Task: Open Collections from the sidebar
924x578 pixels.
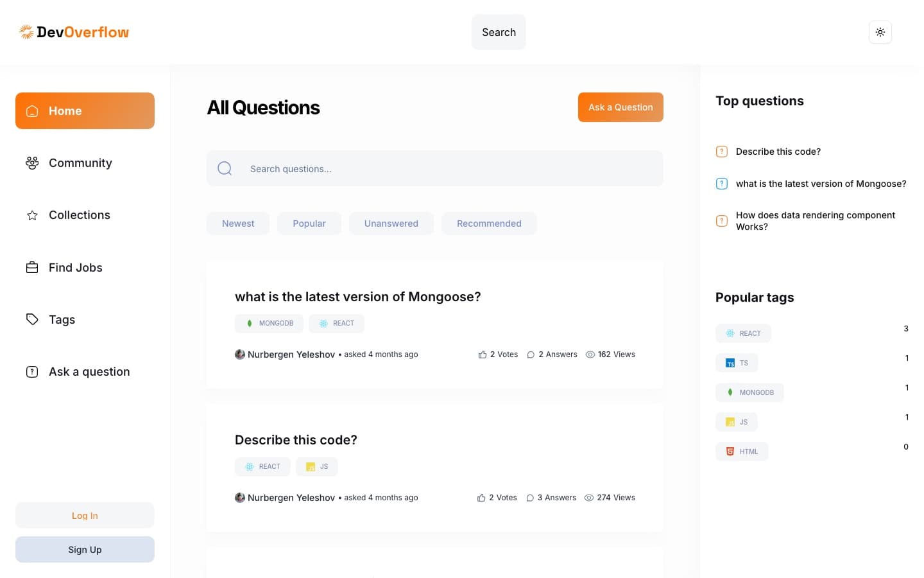Action: (85, 215)
